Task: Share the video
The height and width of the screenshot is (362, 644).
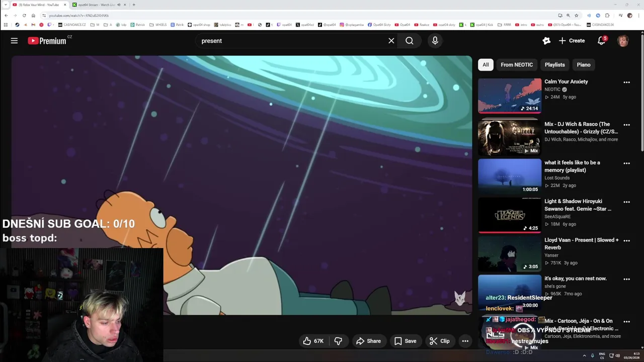Action: (x=368, y=341)
